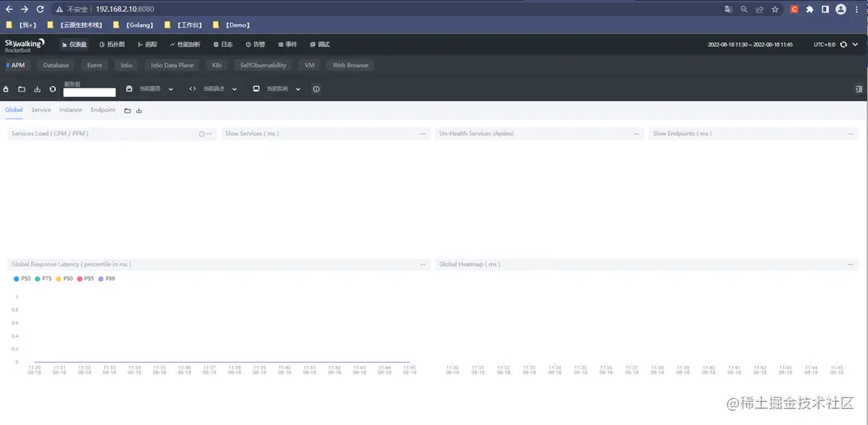Toggle P99 series in latency legend
The height and width of the screenshot is (425, 868).
[106, 279]
